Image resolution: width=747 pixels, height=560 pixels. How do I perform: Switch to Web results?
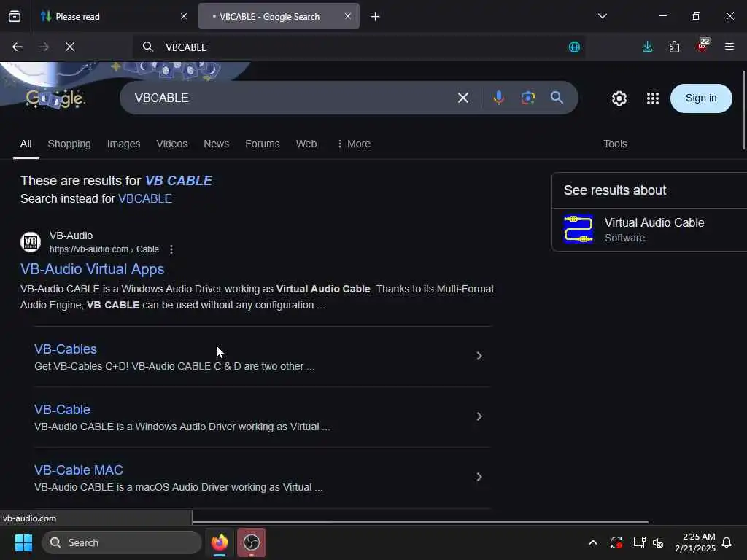point(306,144)
